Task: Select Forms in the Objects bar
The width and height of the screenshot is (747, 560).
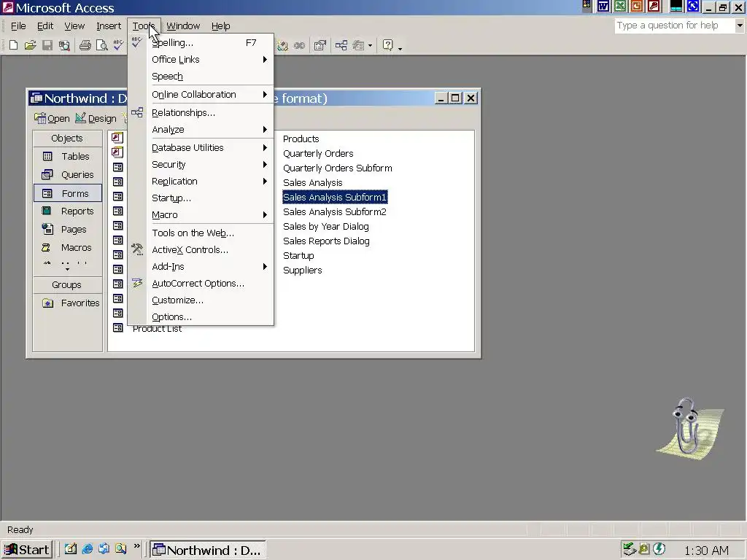Action: click(68, 193)
